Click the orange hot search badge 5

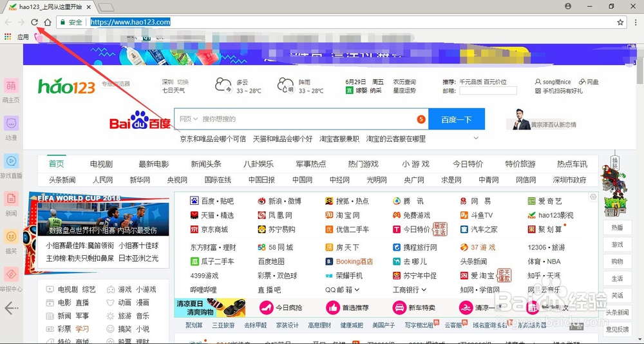tap(421, 119)
